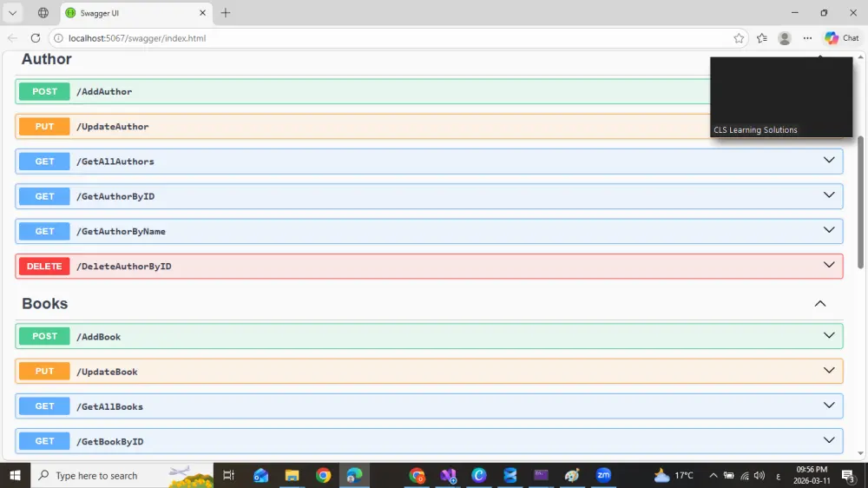Select the Swagger UI tab

(135, 13)
